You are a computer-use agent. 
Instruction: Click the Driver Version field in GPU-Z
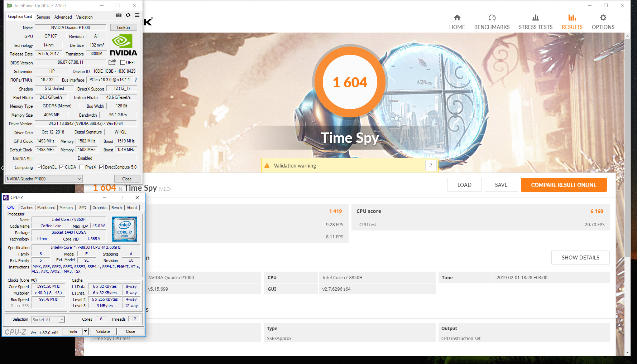[x=86, y=123]
